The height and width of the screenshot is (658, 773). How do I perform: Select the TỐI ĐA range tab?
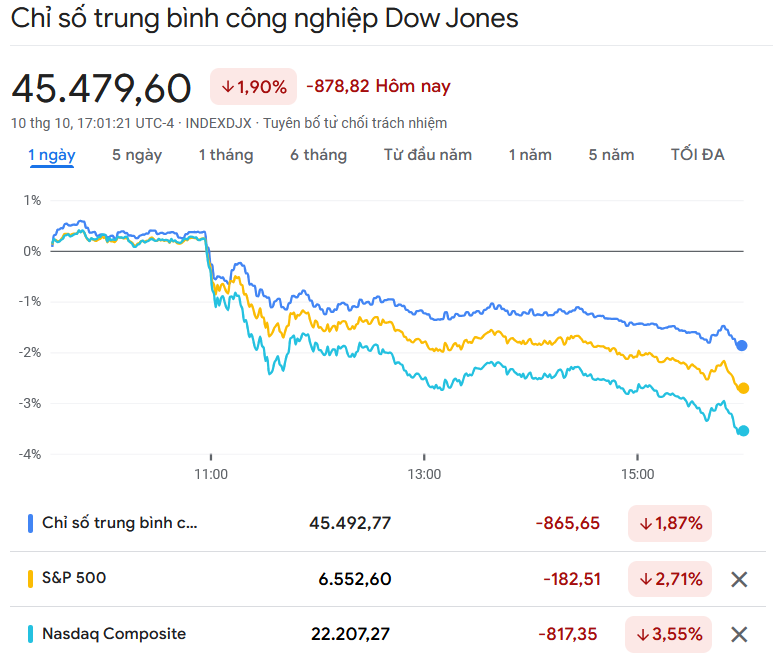697,155
